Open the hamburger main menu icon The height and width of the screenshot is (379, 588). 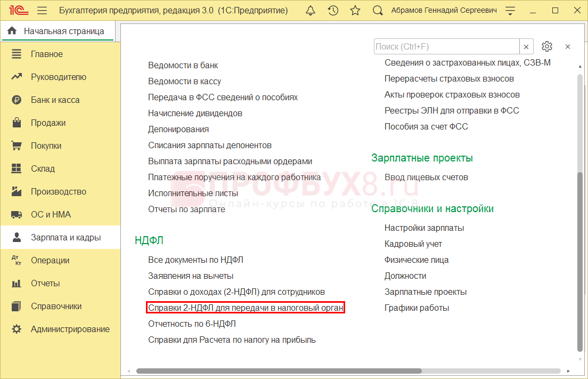point(42,11)
